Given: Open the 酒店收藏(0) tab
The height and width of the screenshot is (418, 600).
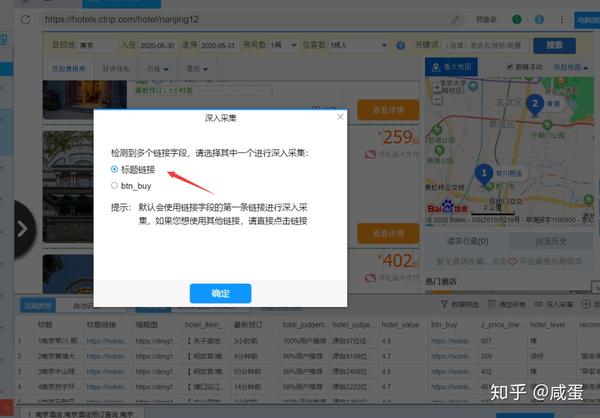Looking at the screenshot, I should click(x=467, y=242).
